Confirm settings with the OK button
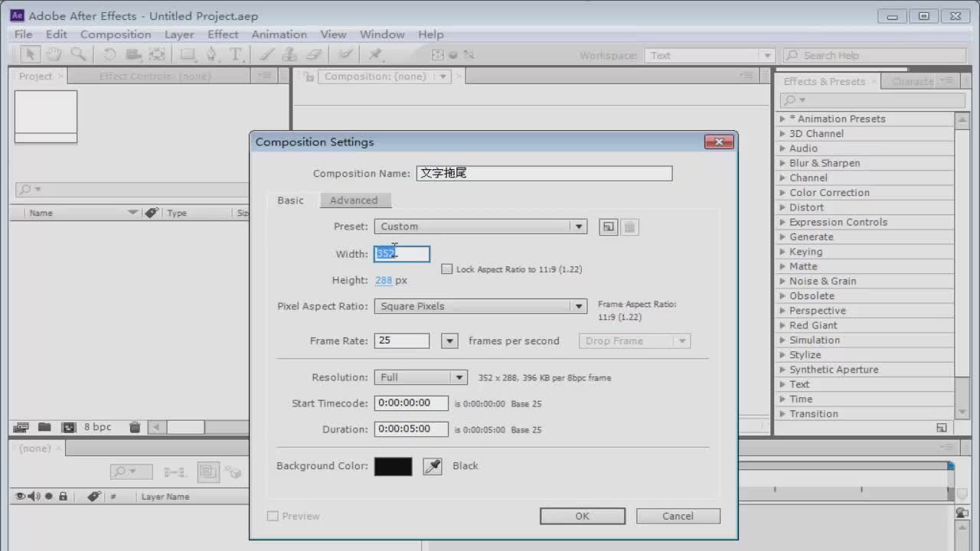Image resolution: width=980 pixels, height=551 pixels. [x=582, y=517]
